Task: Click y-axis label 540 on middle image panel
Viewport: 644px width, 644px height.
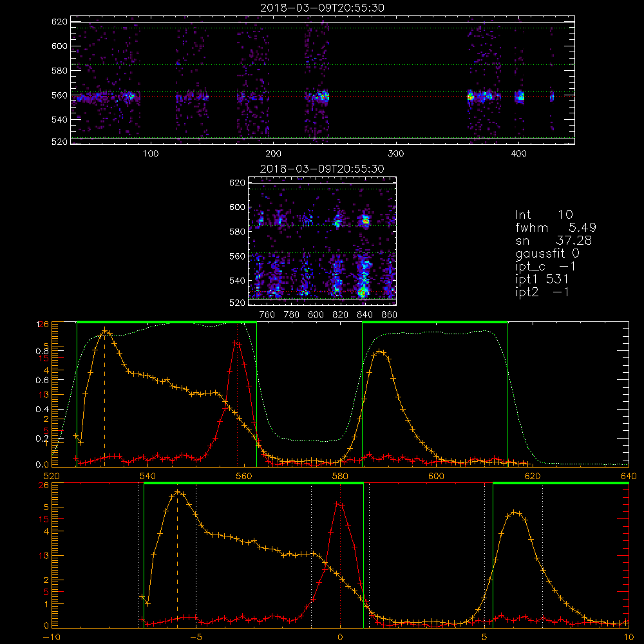Action: [x=237, y=281]
